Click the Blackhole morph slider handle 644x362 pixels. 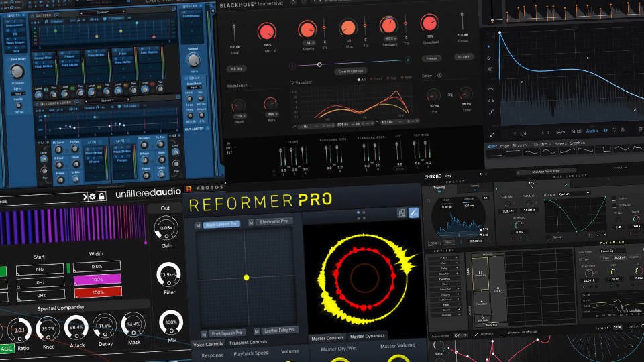point(319,64)
